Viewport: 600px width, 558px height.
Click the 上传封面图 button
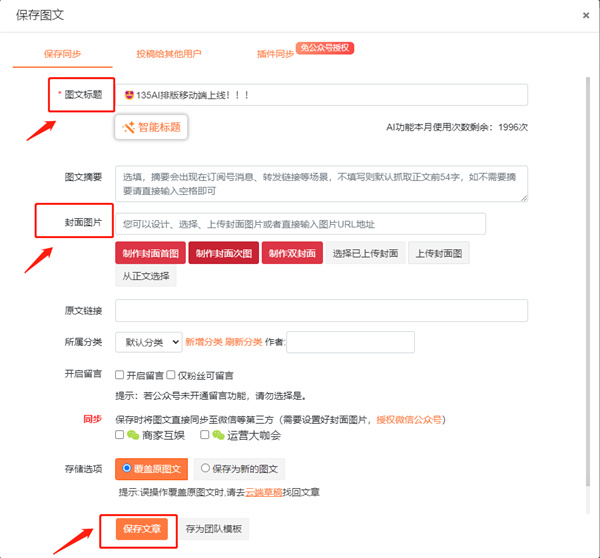click(x=439, y=253)
